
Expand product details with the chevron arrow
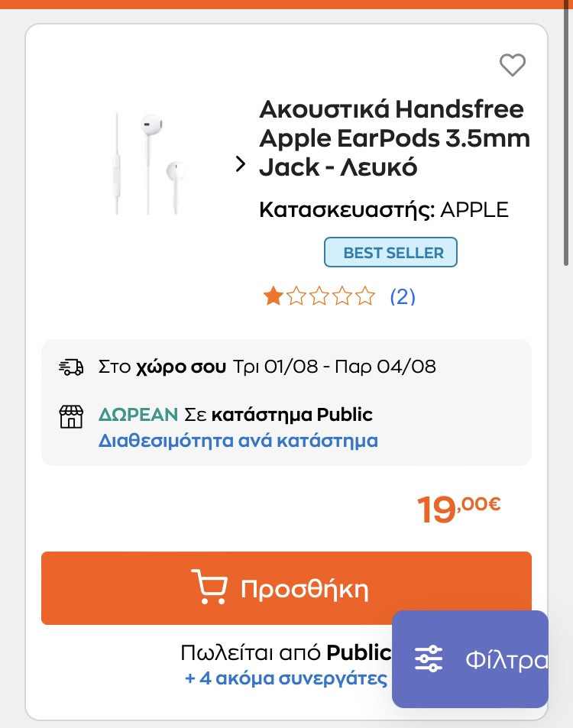[x=241, y=164]
